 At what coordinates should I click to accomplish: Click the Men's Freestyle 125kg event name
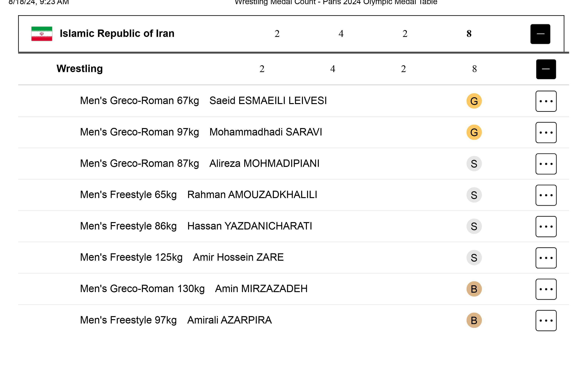[x=131, y=257]
